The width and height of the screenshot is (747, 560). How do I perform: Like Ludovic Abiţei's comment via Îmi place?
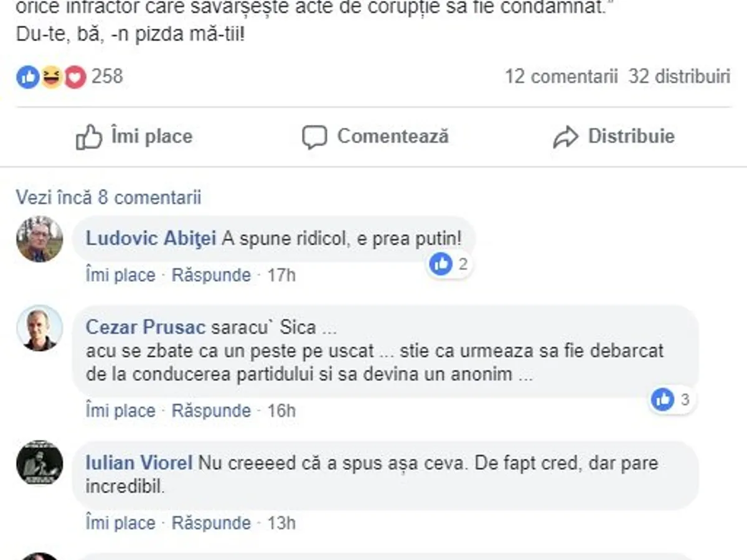[x=120, y=275]
